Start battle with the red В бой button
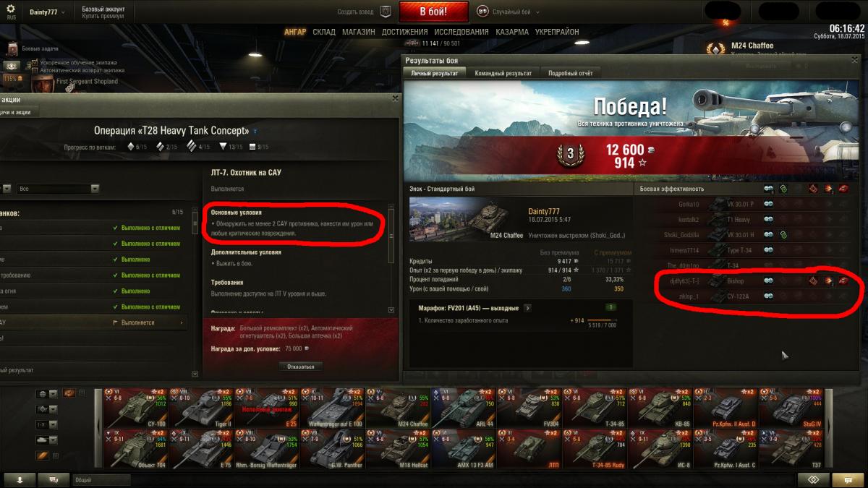868x488 pixels. coord(434,12)
